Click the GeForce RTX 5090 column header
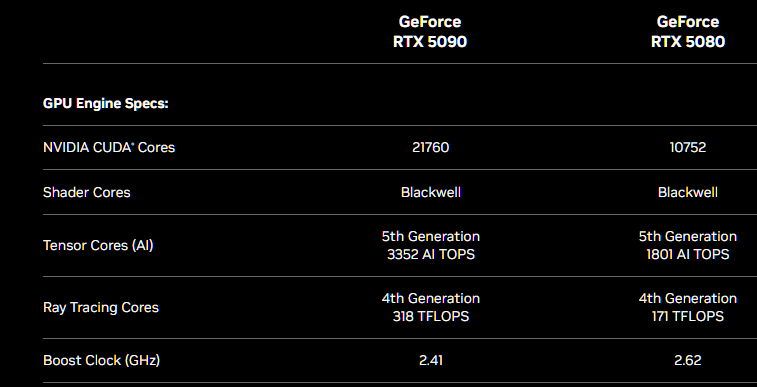Image resolution: width=757 pixels, height=387 pixels. (430, 32)
